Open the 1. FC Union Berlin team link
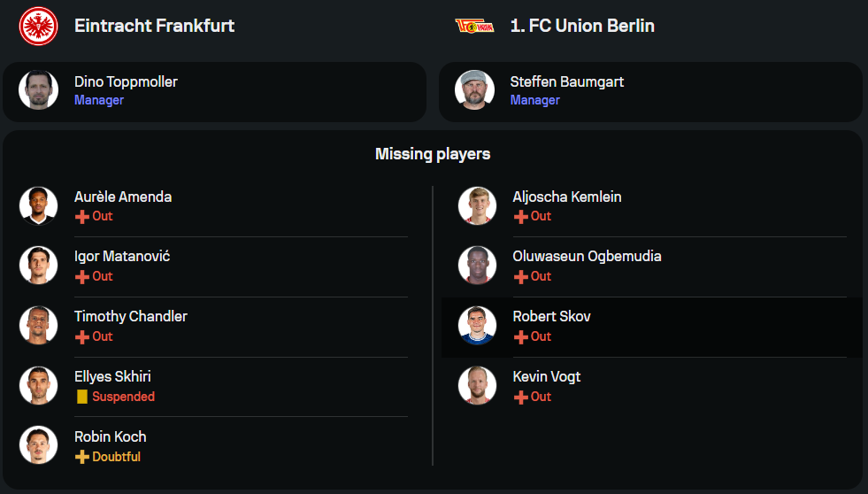The width and height of the screenshot is (868, 494). pyautogui.click(x=582, y=26)
